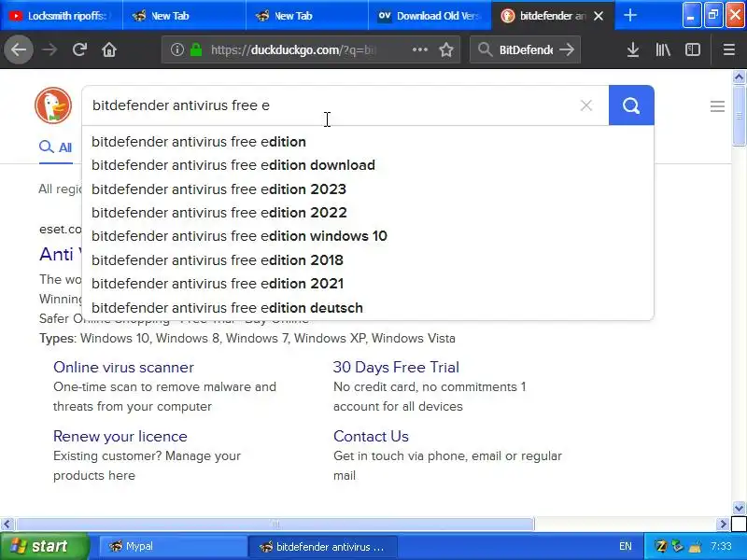Viewport: 747px width, 560px height.
Task: Open the Online virus scanner link
Action: [123, 367]
